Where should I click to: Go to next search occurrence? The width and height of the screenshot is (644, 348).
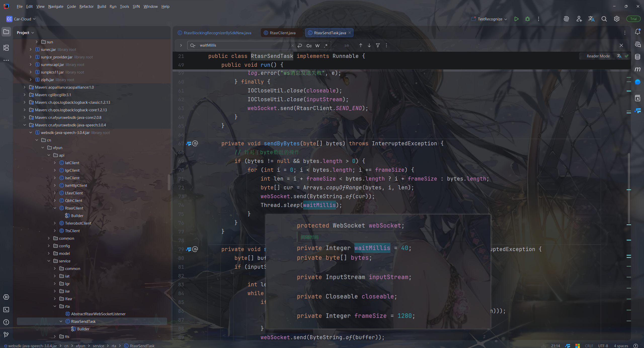click(x=369, y=45)
